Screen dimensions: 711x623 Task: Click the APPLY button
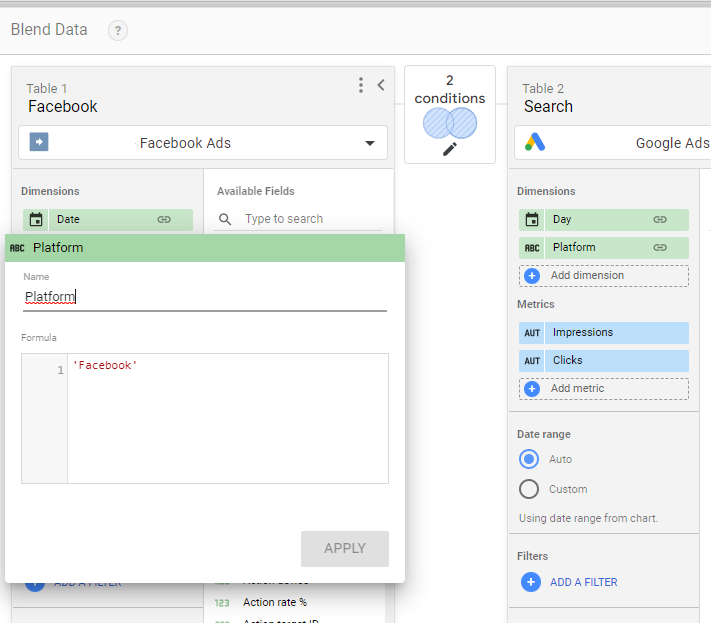point(345,549)
